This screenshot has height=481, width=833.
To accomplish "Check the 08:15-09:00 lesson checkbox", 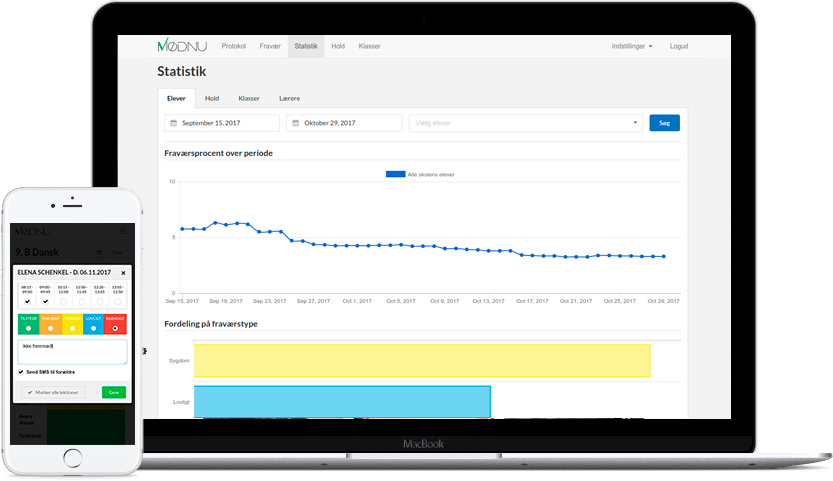I will pos(28,301).
